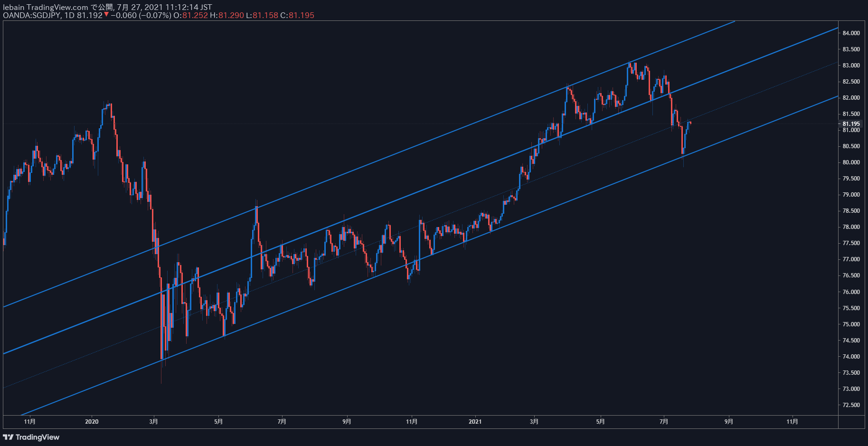Click the 73.500 price axis label
This screenshot has width=868, height=446.
tap(851, 373)
